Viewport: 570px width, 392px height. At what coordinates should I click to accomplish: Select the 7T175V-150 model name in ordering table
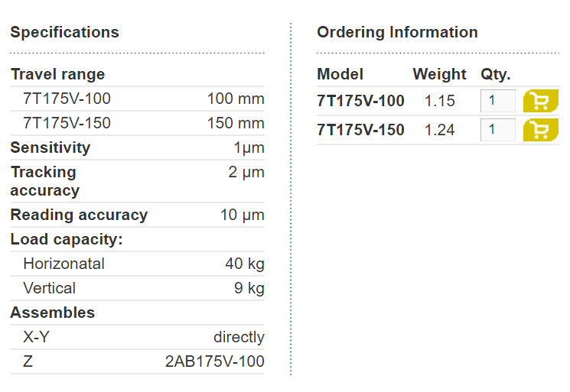click(360, 130)
